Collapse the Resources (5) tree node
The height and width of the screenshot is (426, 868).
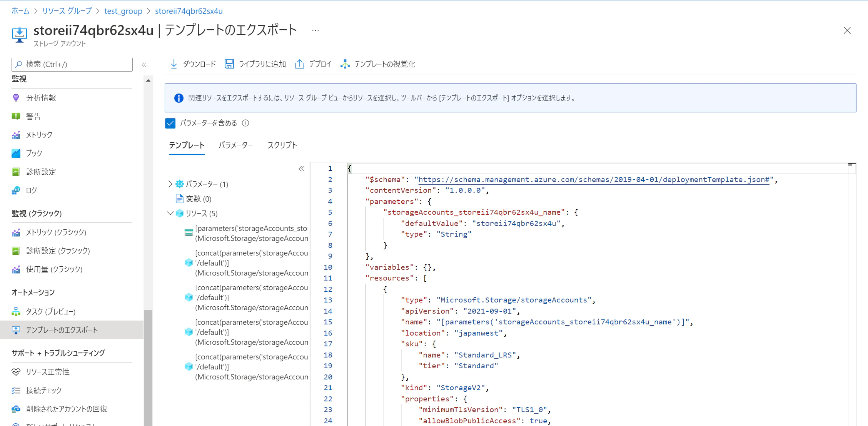(170, 213)
